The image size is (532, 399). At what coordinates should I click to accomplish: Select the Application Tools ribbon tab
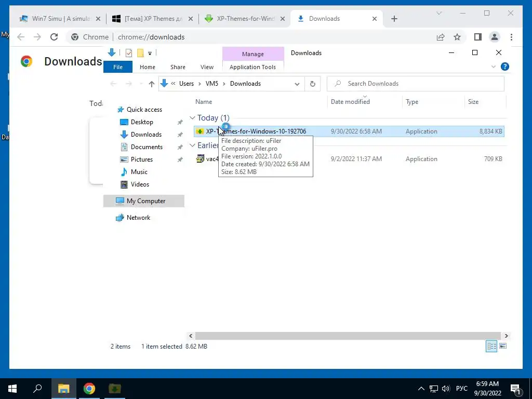click(253, 67)
